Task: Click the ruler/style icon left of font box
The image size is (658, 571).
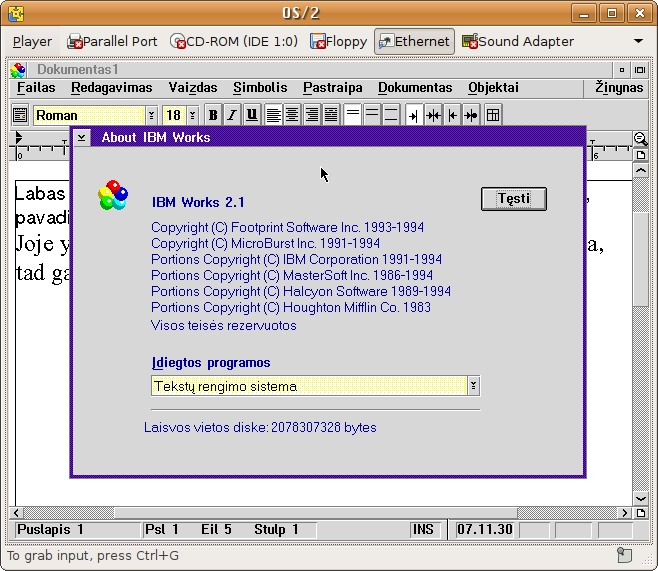Action: point(20,115)
